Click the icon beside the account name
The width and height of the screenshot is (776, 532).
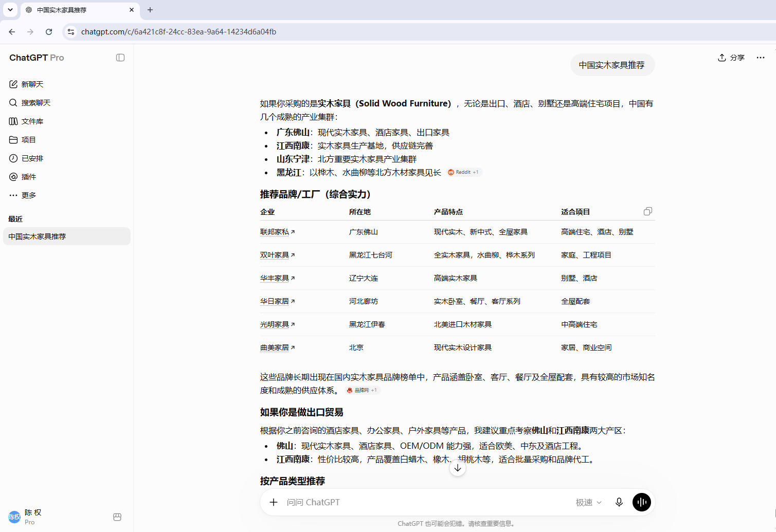click(x=117, y=517)
